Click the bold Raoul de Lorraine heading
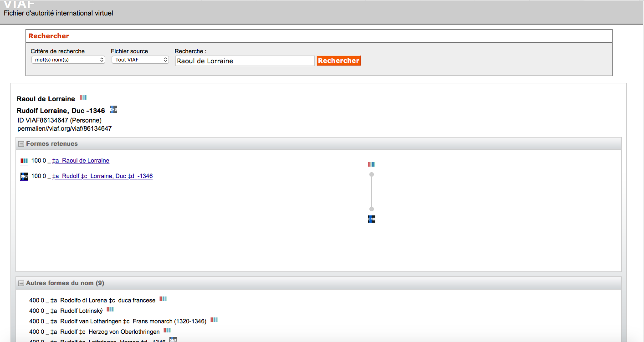This screenshot has height=342, width=644. point(46,99)
